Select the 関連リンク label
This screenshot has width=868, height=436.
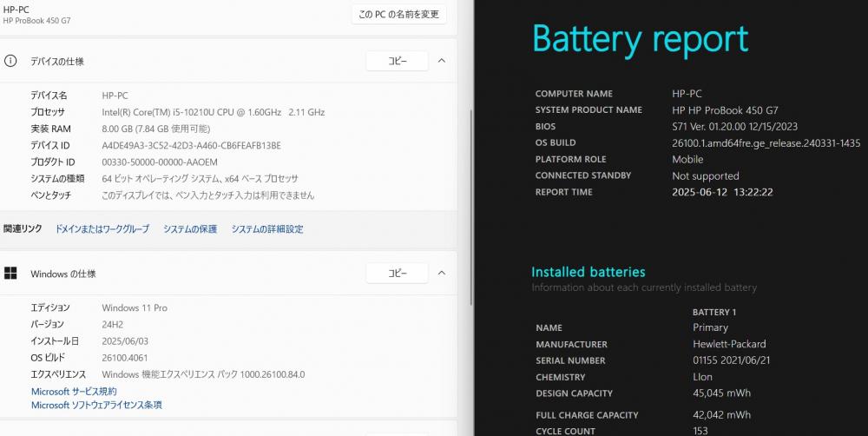coord(23,228)
